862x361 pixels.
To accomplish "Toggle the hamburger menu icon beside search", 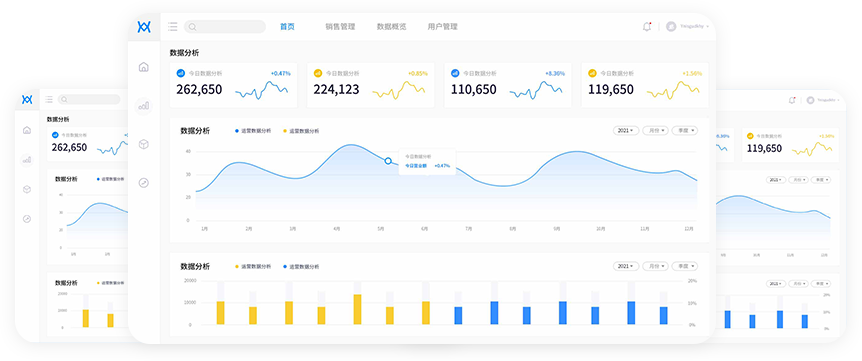I will (173, 26).
